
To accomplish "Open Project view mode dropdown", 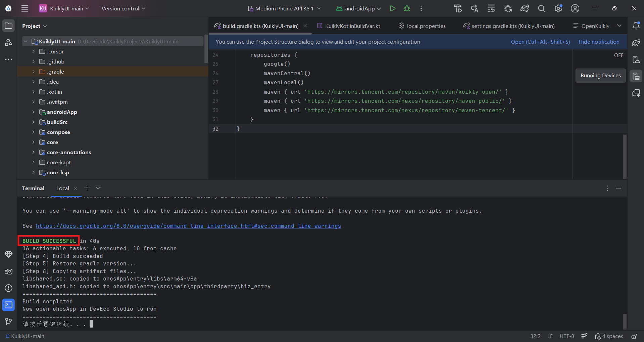I will [34, 26].
